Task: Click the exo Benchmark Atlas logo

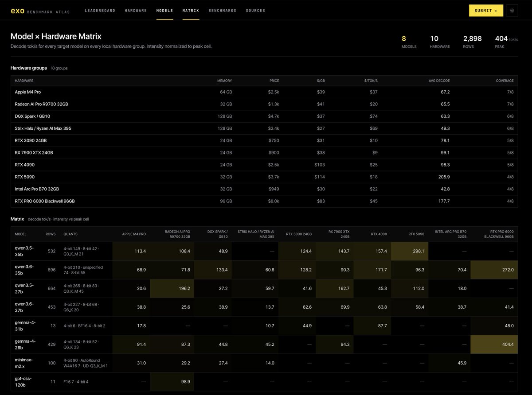Action: (40, 11)
